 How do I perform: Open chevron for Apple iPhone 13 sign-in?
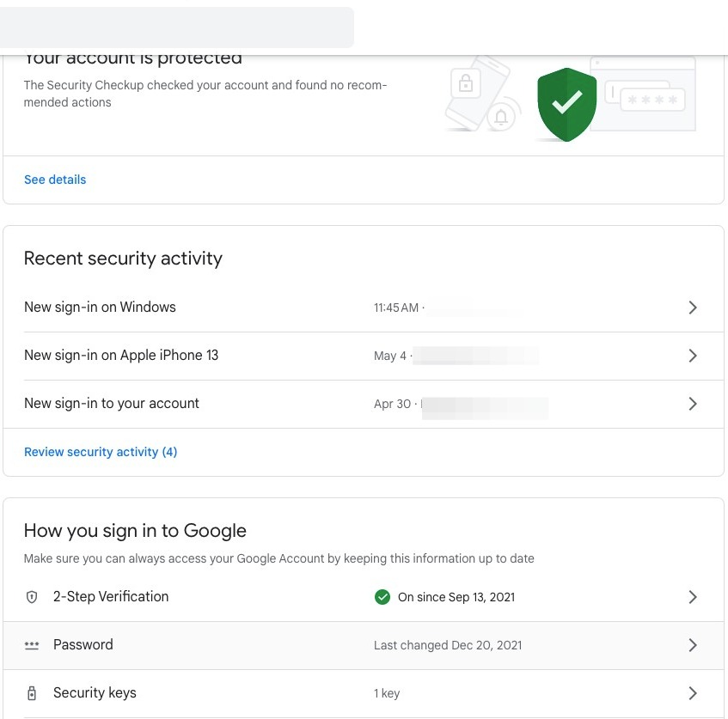(x=693, y=356)
